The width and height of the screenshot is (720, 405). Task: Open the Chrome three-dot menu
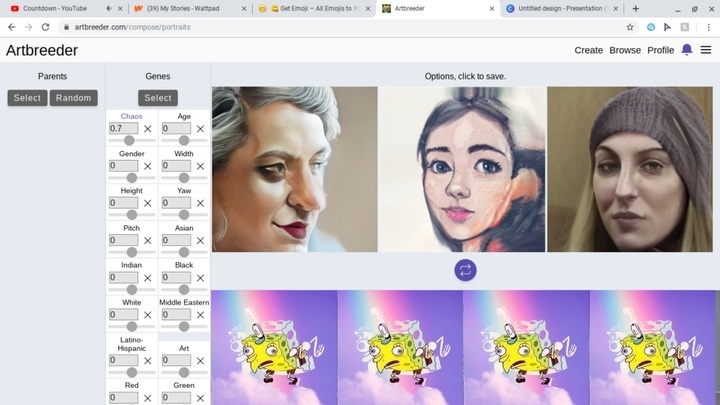click(708, 27)
